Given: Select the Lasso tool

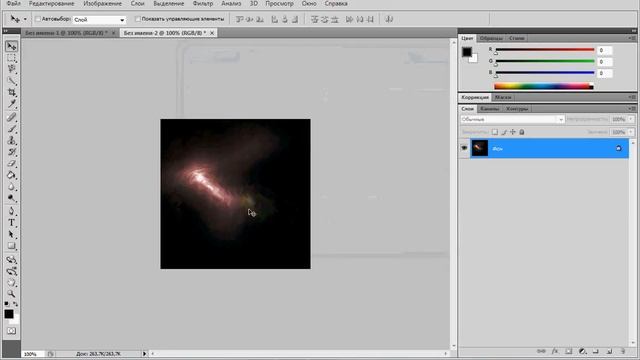Looking at the screenshot, I should 11,69.
